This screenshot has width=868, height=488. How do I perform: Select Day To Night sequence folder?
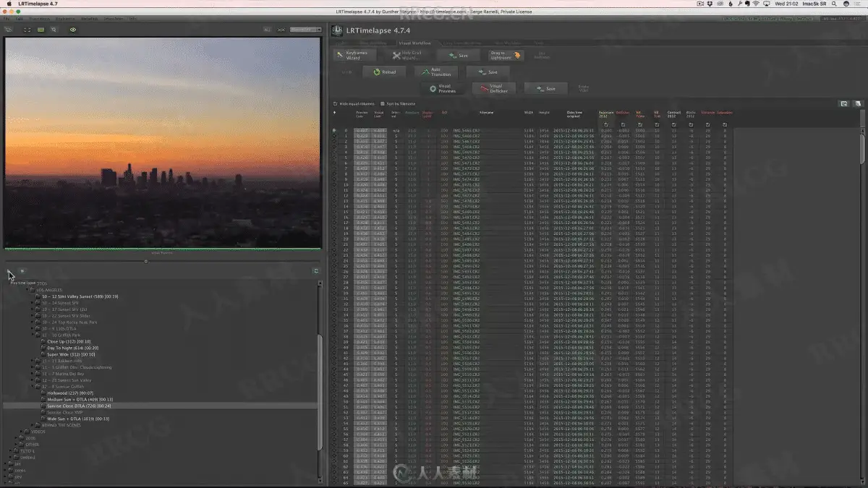(x=72, y=348)
